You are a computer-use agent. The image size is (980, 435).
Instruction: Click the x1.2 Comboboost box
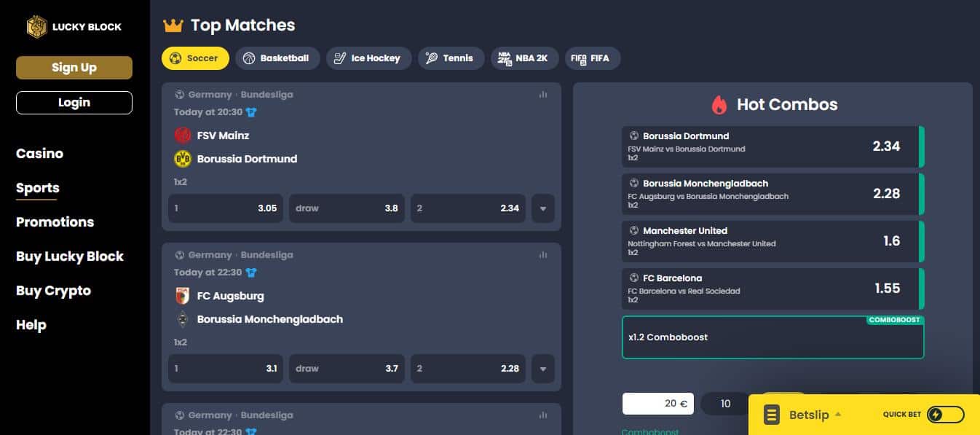click(773, 337)
